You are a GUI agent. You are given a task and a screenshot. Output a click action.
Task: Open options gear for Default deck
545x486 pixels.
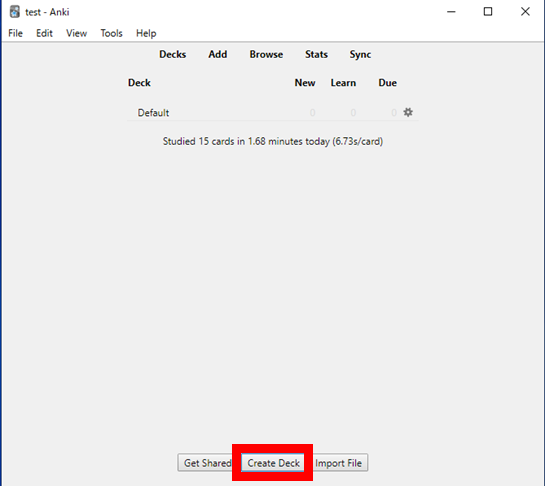tap(408, 112)
